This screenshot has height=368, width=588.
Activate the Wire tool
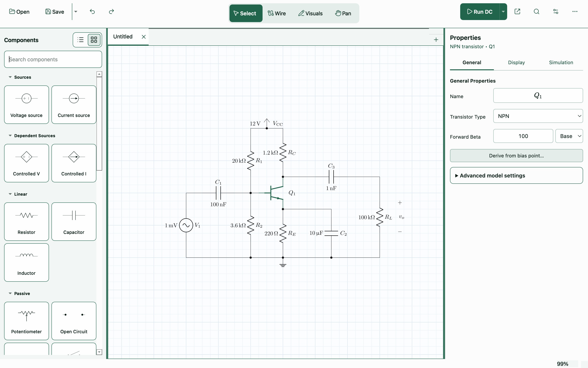coord(277,13)
